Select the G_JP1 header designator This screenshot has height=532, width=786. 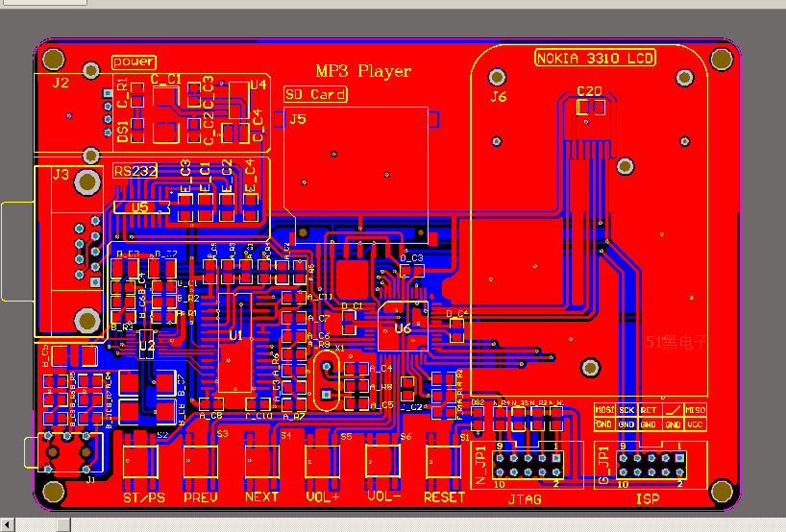point(604,466)
